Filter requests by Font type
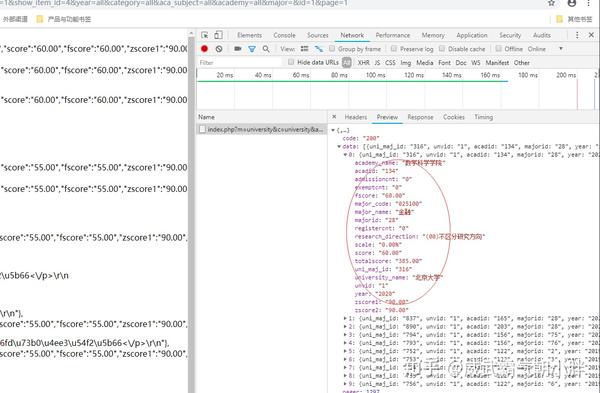The image size is (600, 393). click(444, 62)
